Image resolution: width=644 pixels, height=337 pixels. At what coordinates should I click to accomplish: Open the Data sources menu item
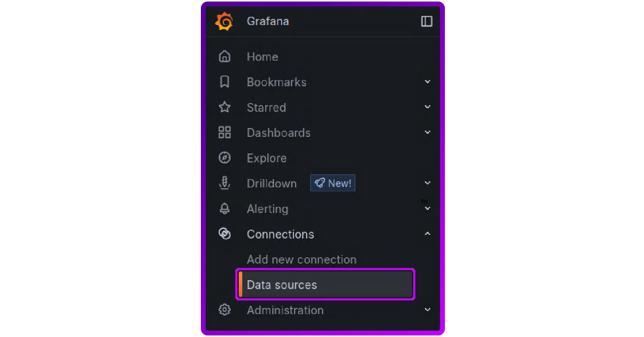point(282,285)
